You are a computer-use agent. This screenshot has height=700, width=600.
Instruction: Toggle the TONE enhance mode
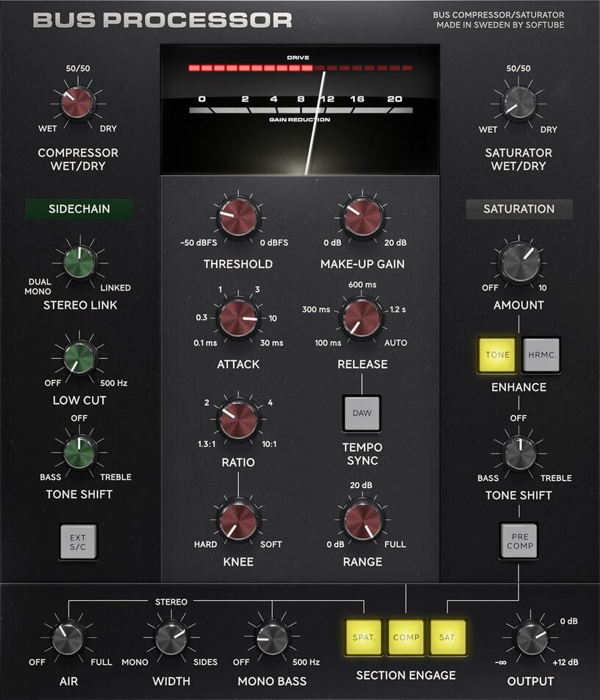pos(496,354)
